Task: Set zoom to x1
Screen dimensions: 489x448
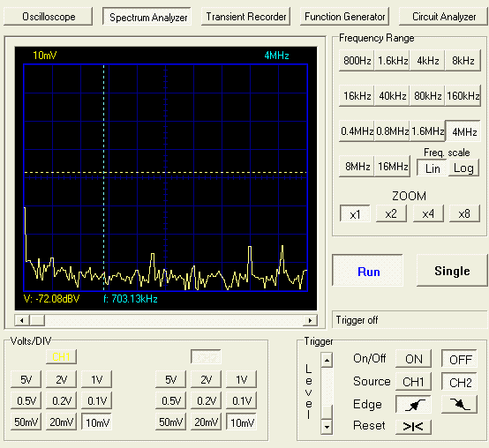Action: click(355, 213)
